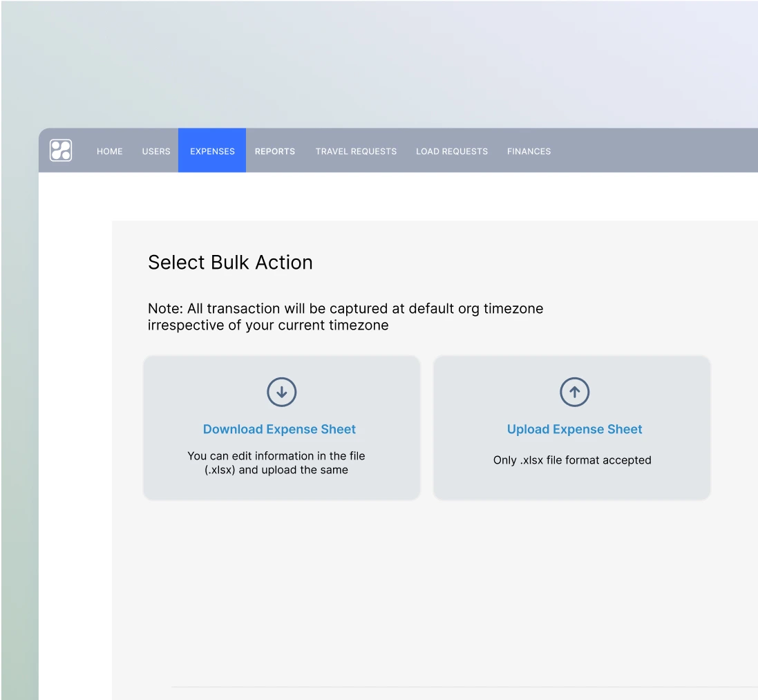Click the 'irrespective of your current timezone' line

click(x=268, y=325)
